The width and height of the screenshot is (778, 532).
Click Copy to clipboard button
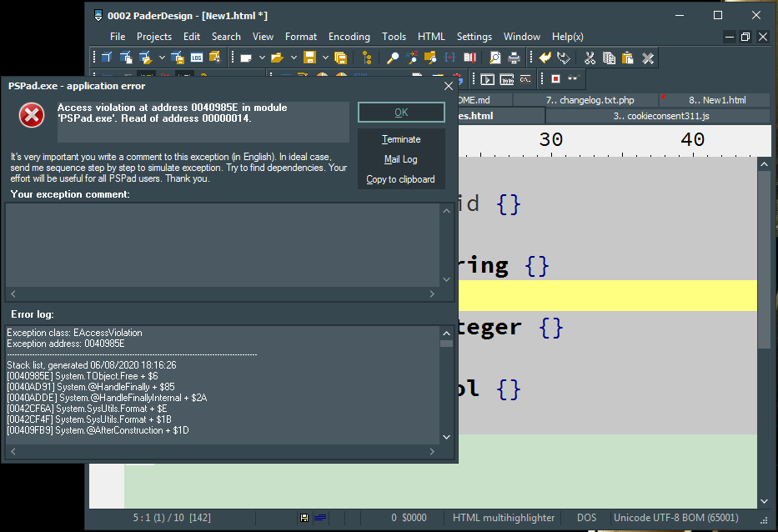click(400, 179)
